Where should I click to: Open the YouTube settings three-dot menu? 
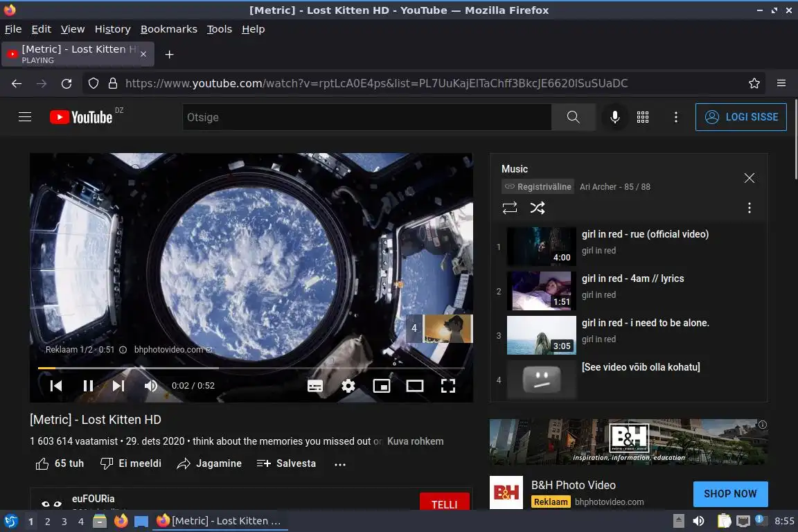[x=676, y=117]
